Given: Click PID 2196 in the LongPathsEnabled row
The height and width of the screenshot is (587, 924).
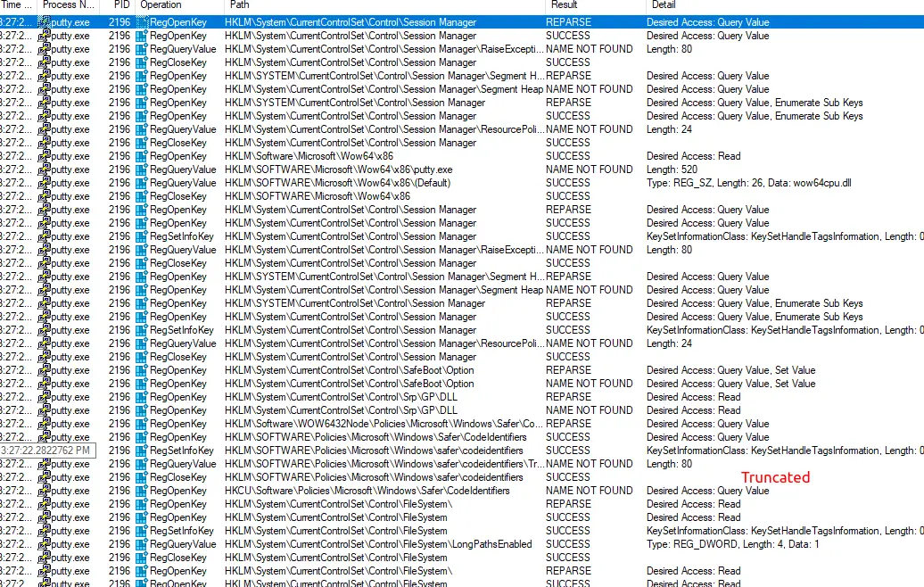Looking at the screenshot, I should click(119, 544).
